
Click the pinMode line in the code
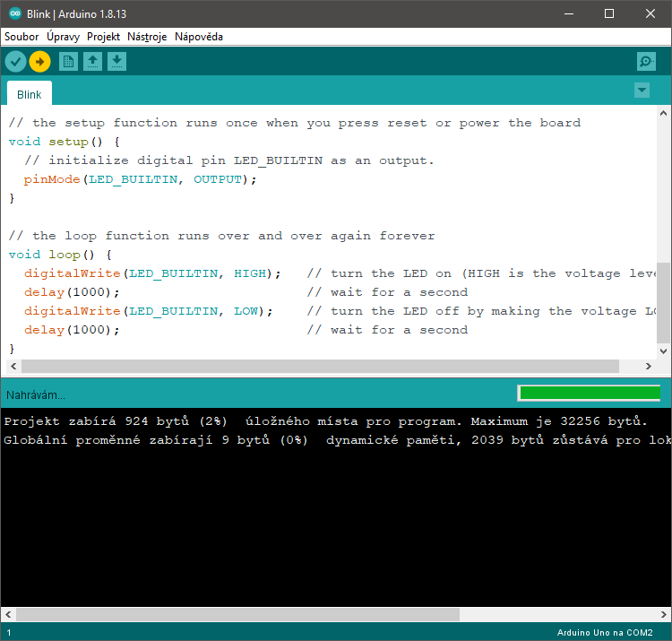pyautogui.click(x=141, y=179)
